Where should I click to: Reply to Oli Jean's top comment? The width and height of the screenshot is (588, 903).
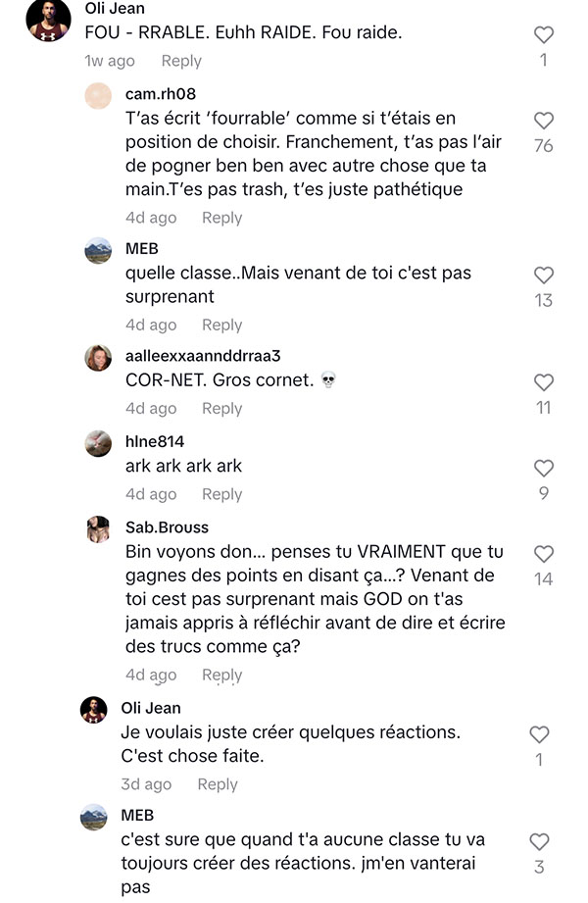pyautogui.click(x=181, y=61)
